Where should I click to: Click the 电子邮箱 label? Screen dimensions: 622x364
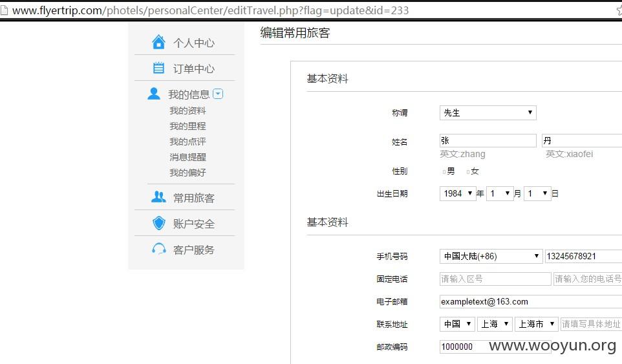tap(392, 301)
